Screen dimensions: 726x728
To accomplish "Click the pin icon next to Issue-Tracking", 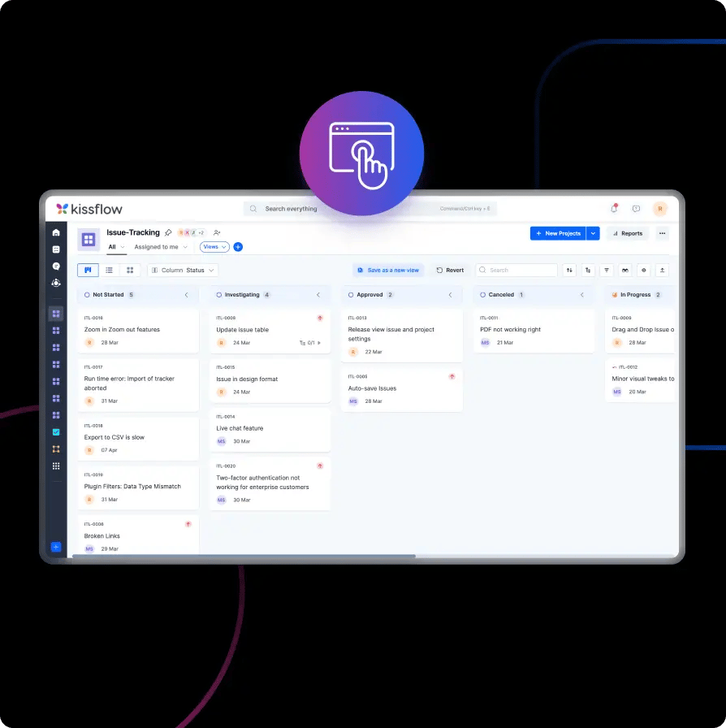I will (168, 232).
